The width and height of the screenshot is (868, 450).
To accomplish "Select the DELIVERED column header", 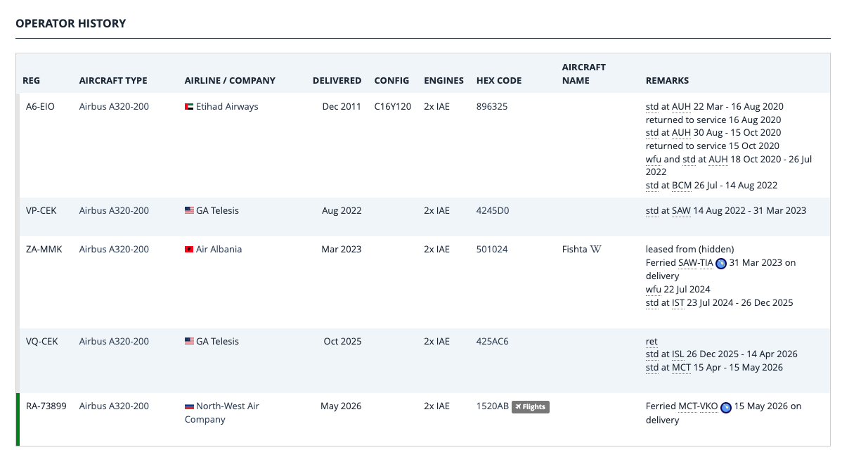I will pyautogui.click(x=337, y=80).
